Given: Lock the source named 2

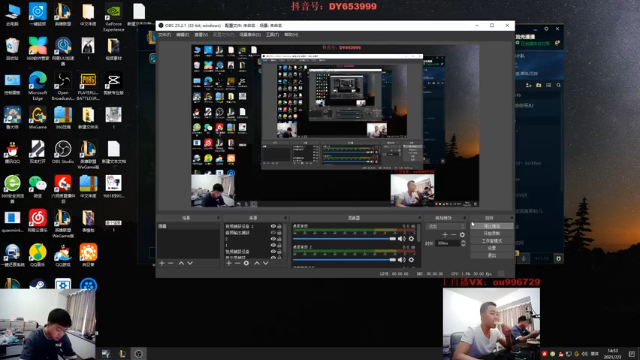Looking at the screenshot, I should pos(280,239).
